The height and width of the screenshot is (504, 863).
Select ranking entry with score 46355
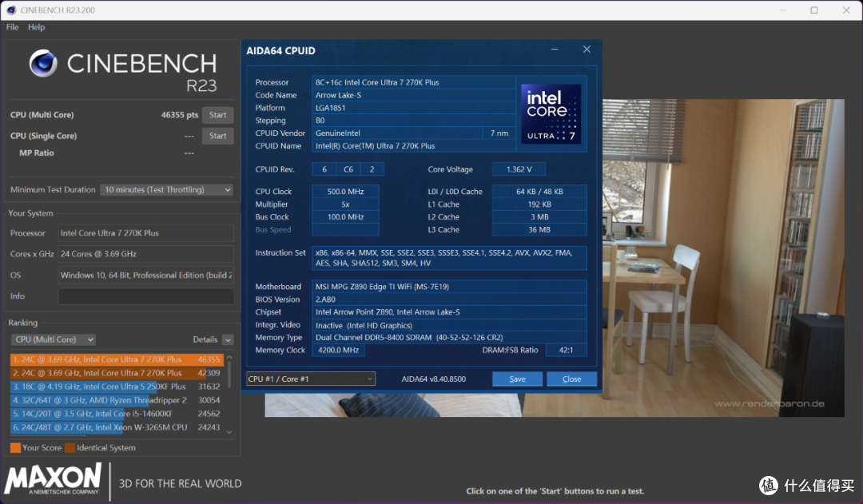tap(117, 360)
